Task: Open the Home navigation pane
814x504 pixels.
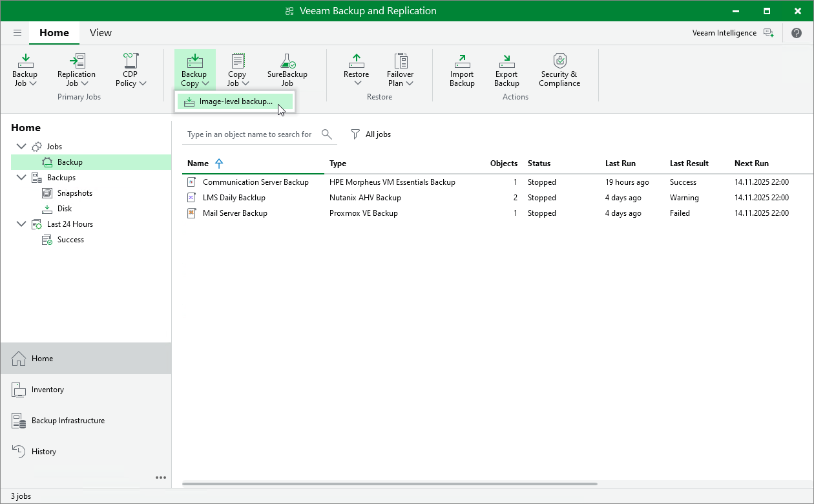Action: tap(86, 359)
